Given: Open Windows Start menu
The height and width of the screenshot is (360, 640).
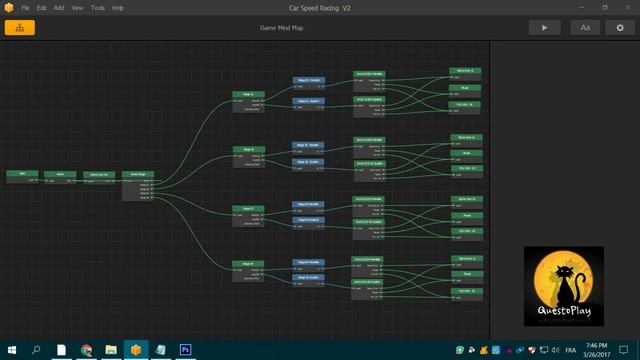Looking at the screenshot, I should [12, 350].
